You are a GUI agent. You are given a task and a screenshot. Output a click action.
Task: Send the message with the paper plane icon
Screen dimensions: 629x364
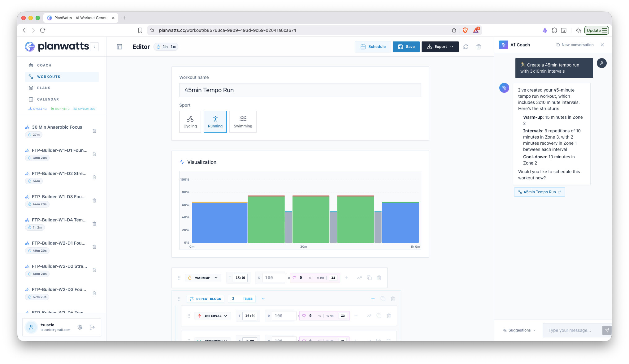(x=607, y=330)
